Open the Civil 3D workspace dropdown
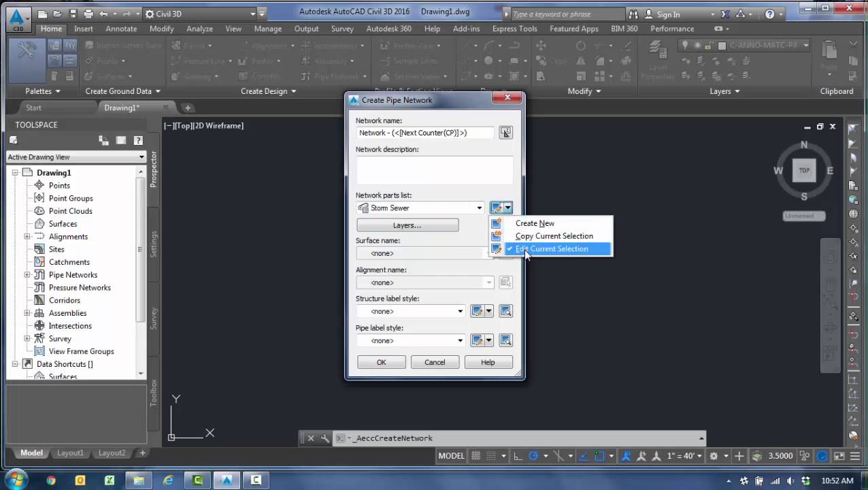868x490 pixels. pyautogui.click(x=200, y=14)
